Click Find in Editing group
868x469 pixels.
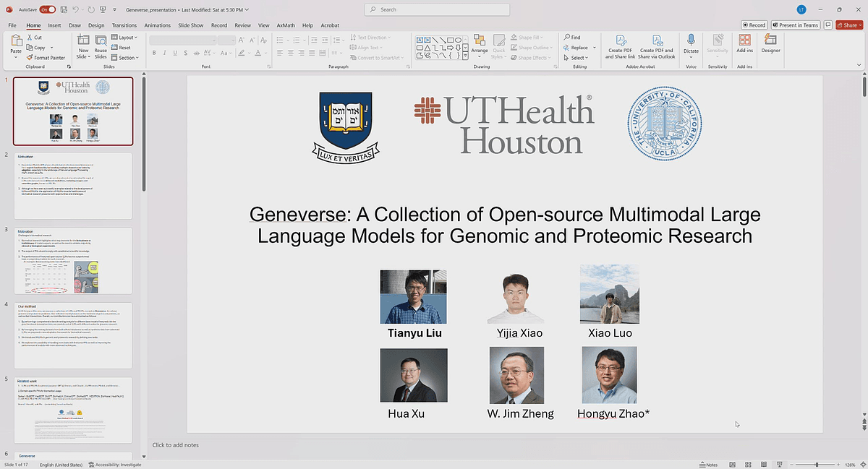tap(571, 38)
